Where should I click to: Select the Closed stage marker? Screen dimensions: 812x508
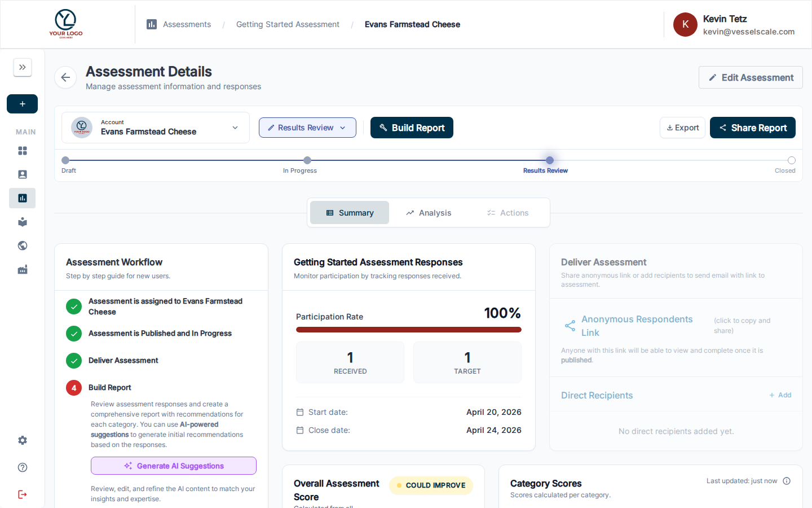click(x=792, y=160)
